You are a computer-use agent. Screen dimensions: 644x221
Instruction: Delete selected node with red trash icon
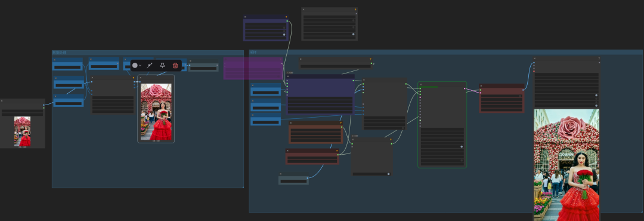[x=175, y=66]
